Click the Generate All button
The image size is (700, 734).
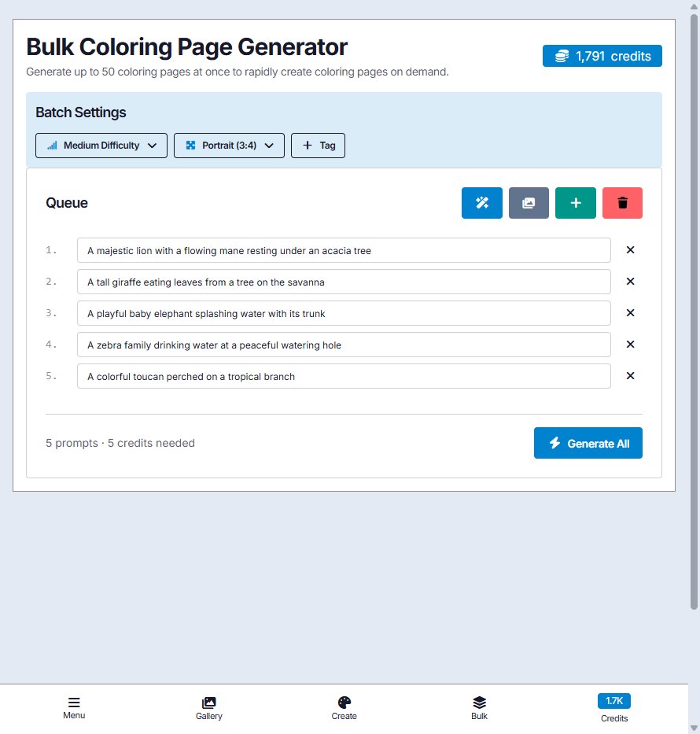click(588, 442)
